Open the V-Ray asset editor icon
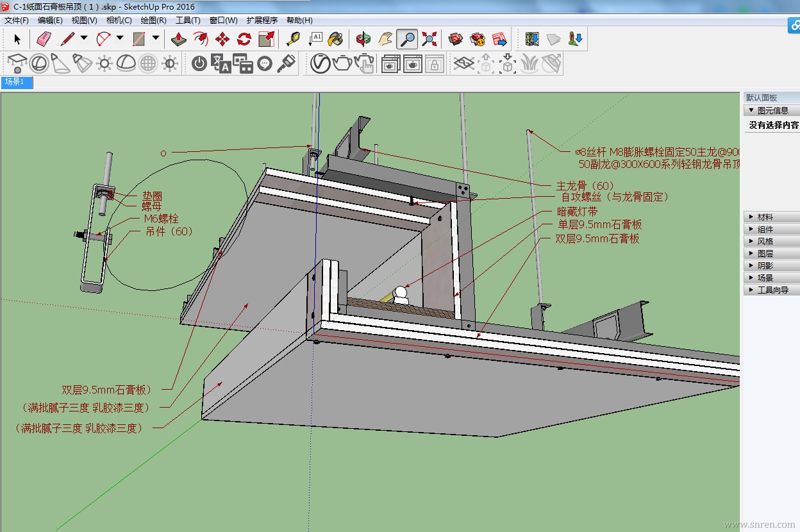This screenshot has width=800, height=532. pyautogui.click(x=320, y=63)
